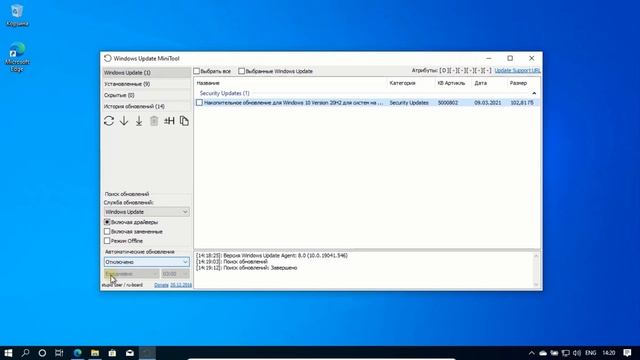
Task: Open Task View on the taskbar
Action: 59,353
